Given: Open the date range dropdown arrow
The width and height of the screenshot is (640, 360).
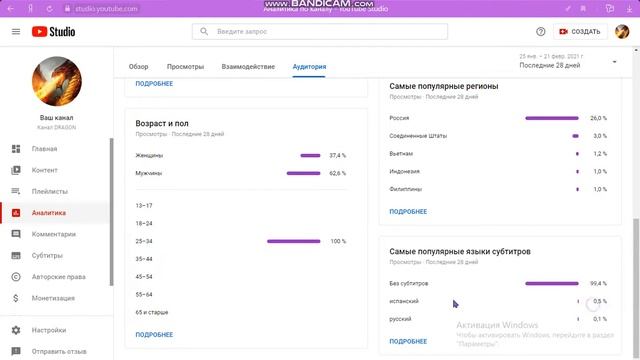Looking at the screenshot, I should [x=614, y=62].
